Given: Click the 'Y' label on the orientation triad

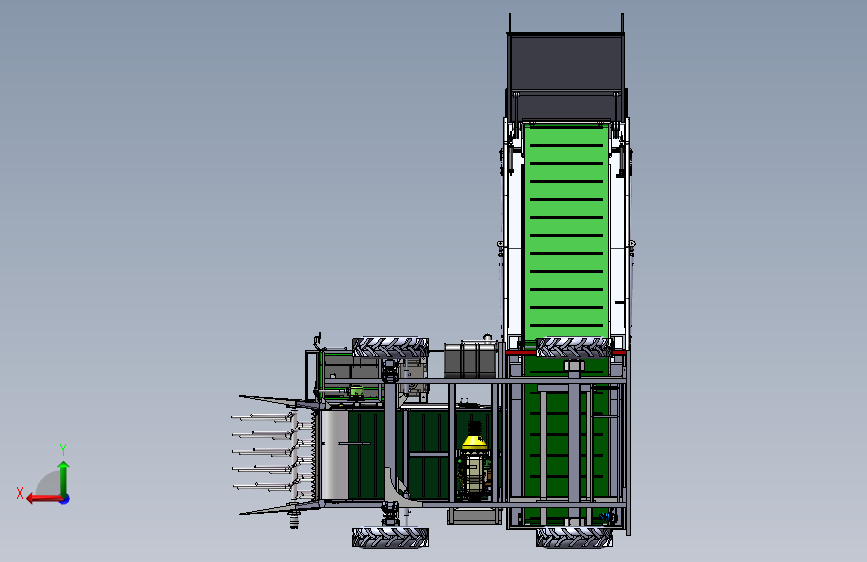Looking at the screenshot, I should click(63, 449).
